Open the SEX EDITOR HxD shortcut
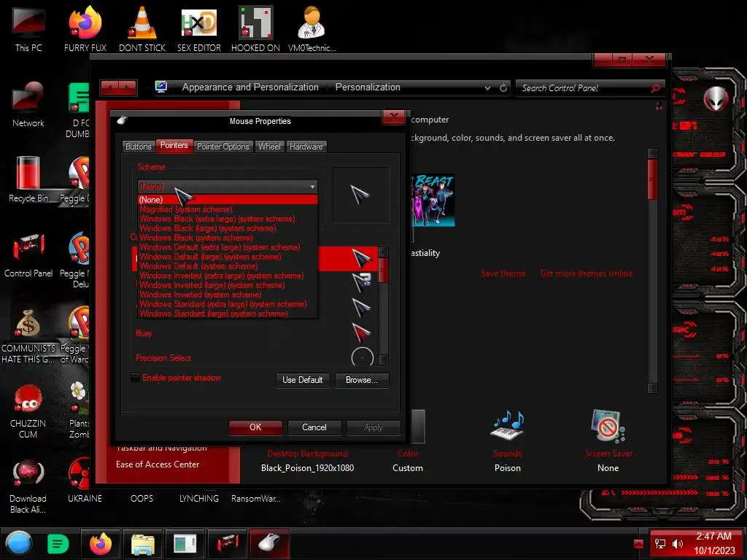The width and height of the screenshot is (747, 560). coord(199,28)
